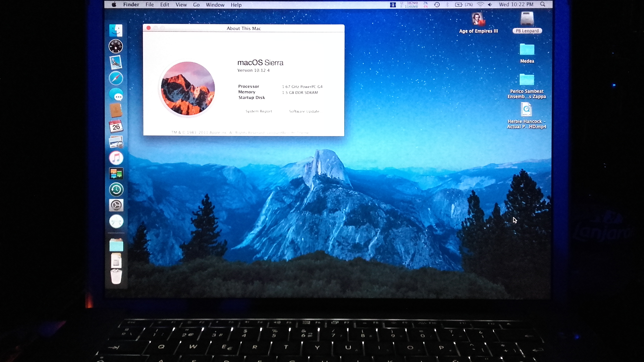
Task: Open Time Machine dock icon
Action: [x=116, y=189]
